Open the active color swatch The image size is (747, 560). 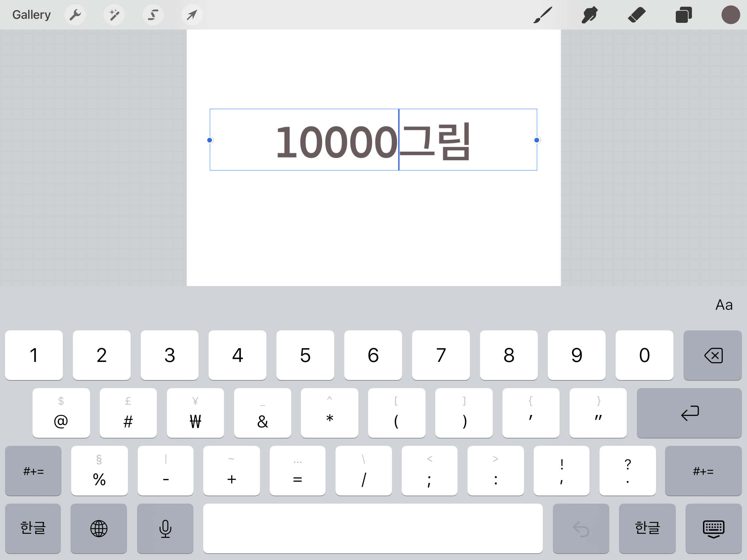click(731, 15)
